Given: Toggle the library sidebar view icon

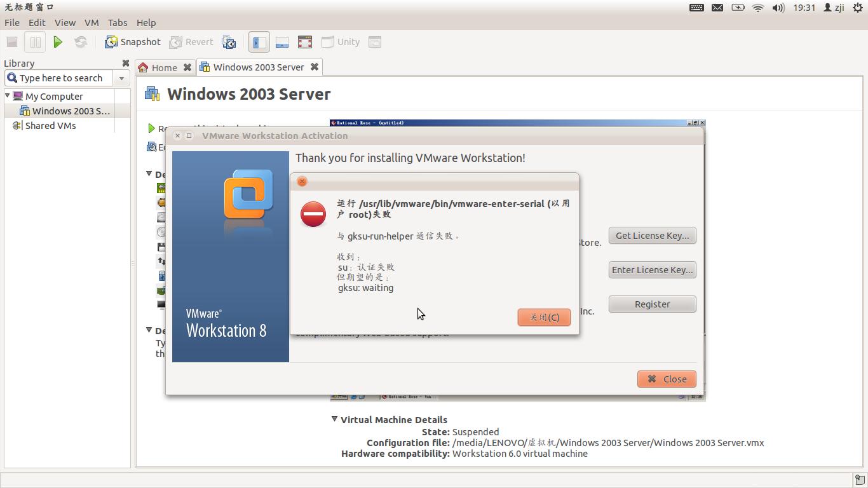Looking at the screenshot, I should [x=259, y=42].
